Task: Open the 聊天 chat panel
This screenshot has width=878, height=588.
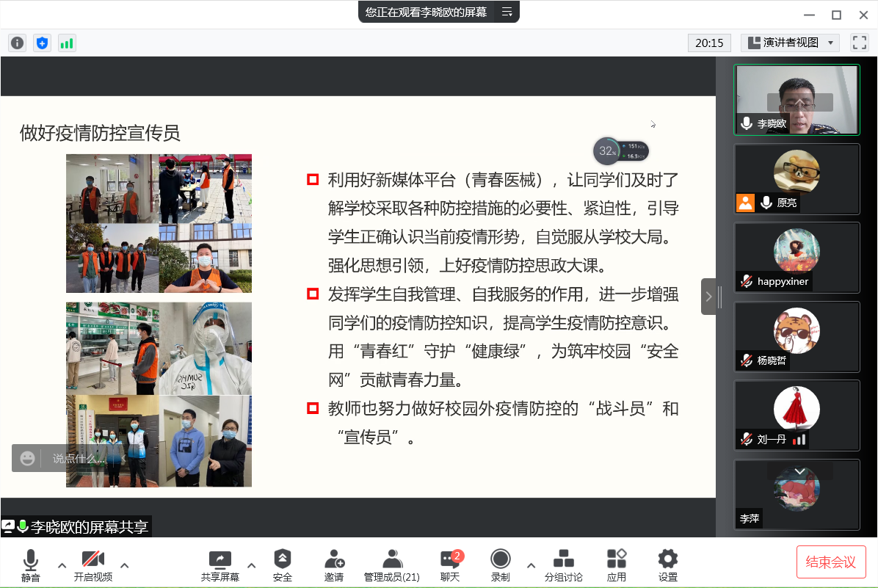Action: tap(450, 565)
